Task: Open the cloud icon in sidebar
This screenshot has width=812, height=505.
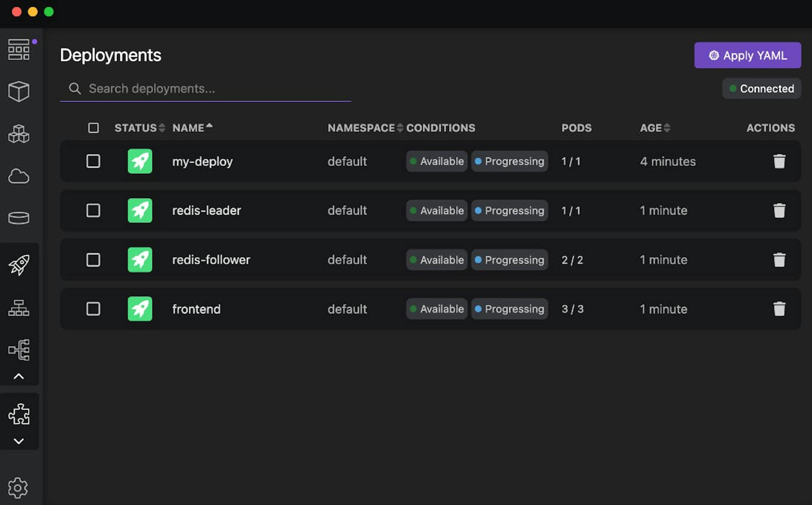Action: (19, 176)
